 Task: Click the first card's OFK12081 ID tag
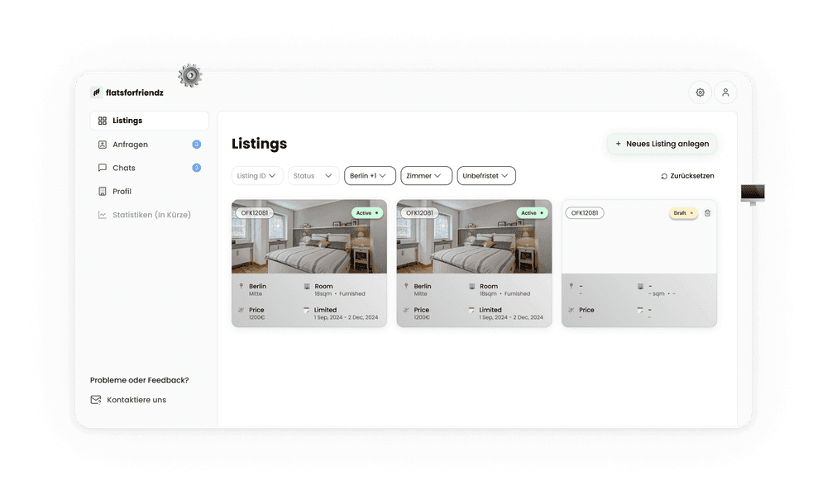(255, 213)
